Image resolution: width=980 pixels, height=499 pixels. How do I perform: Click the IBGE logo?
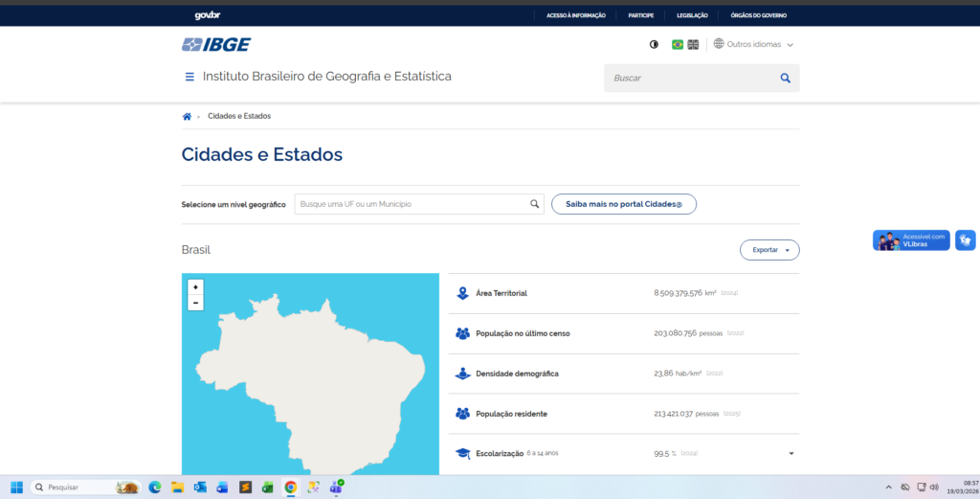click(216, 44)
